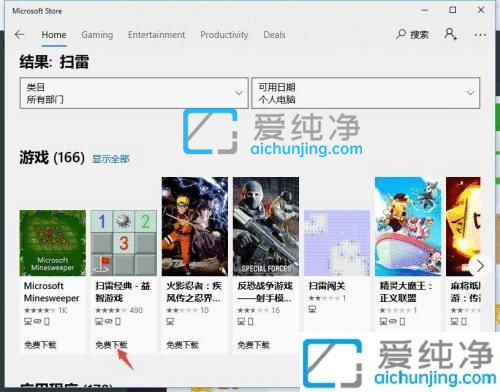
Task: Click the 结果: 扫雷 heading
Action: click(x=54, y=62)
